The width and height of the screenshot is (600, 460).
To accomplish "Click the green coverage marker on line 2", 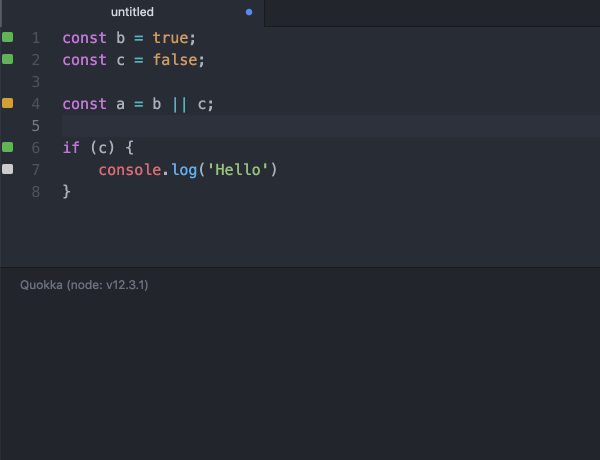I will point(8,59).
